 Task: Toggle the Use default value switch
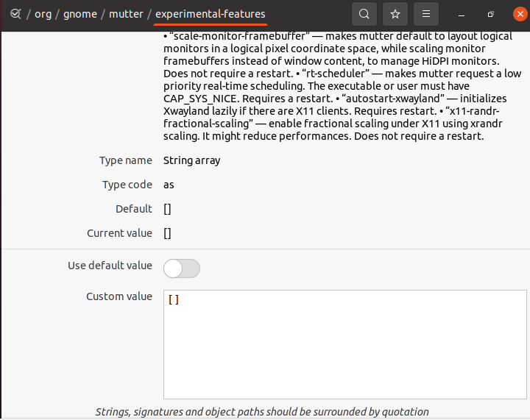pyautogui.click(x=182, y=268)
